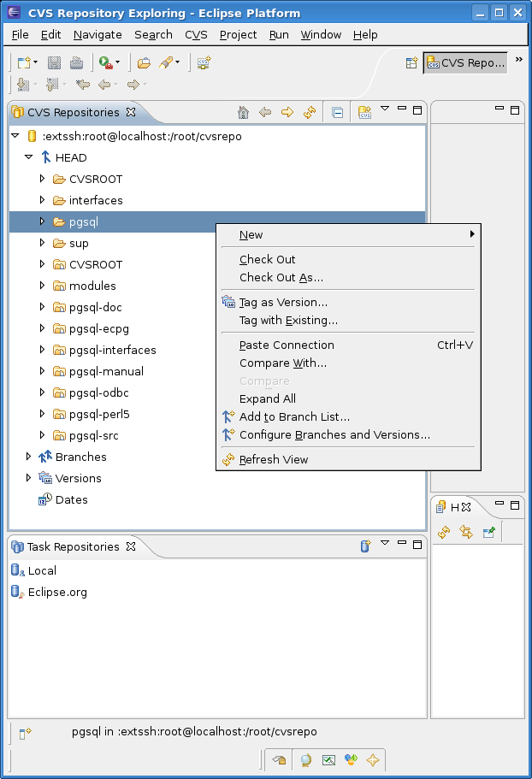532x779 pixels.
Task: Collapse the HEAD tree node
Action: (29, 157)
